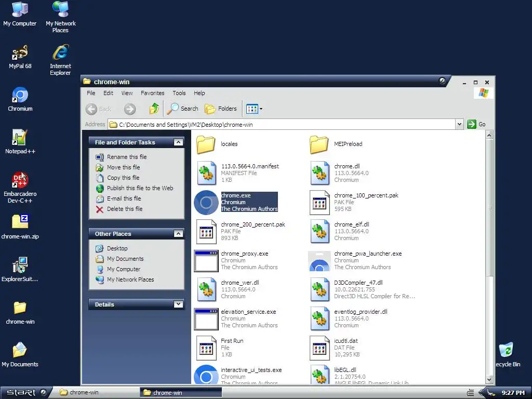Select chrome_pwa_launcher.exe file icon

320,261
